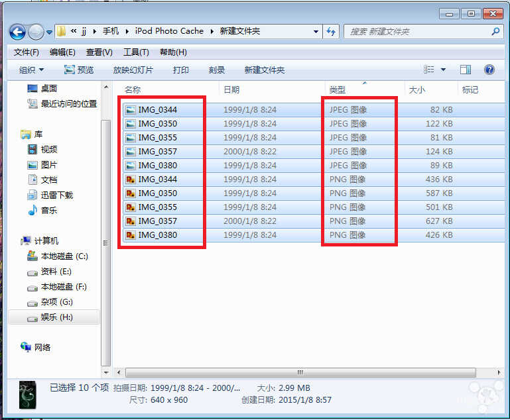Click the sidebar scroll up arrow

(106, 87)
